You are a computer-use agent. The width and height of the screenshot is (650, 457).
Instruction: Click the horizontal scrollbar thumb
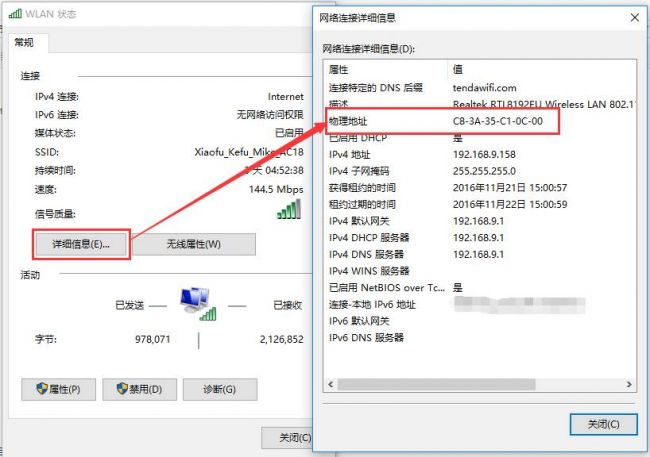437,384
